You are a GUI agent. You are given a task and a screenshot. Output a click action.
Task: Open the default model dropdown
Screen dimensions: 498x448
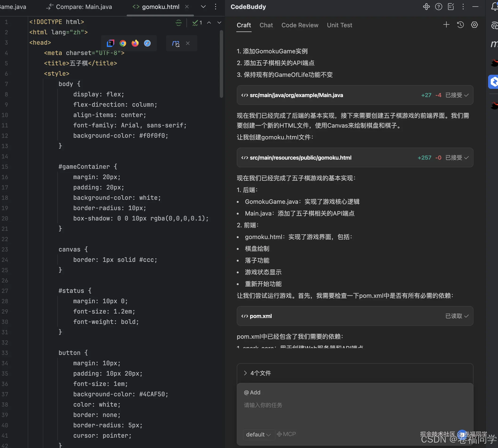point(258,434)
